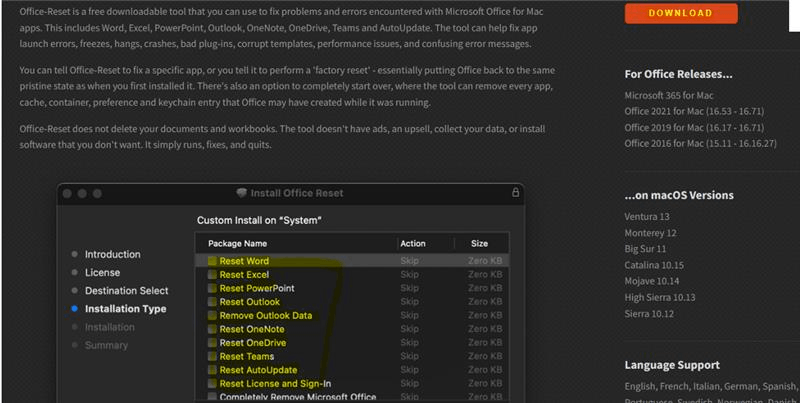Click the Custom Install on System title
Viewport: 800px width, 403px height.
[x=259, y=221]
